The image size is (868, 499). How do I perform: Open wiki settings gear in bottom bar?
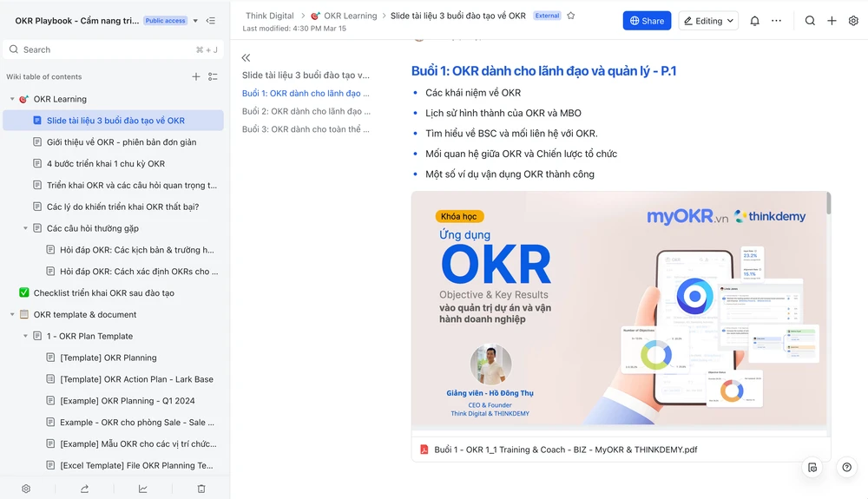tap(26, 489)
